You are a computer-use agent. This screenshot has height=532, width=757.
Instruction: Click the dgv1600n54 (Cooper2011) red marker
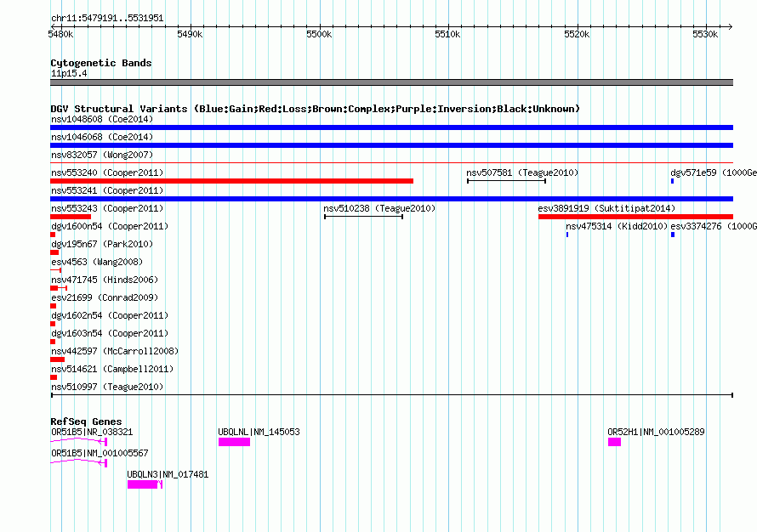[x=53, y=235]
